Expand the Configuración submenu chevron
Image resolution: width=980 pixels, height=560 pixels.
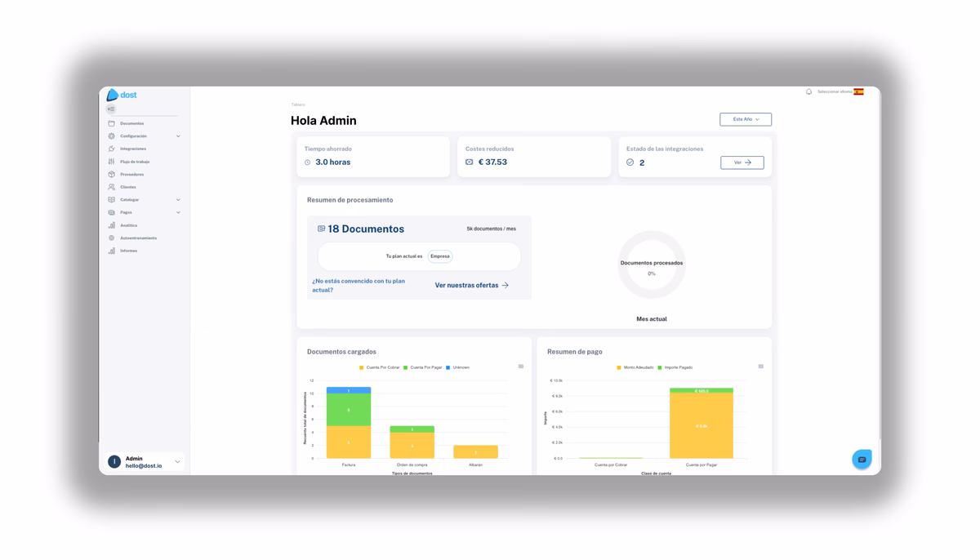pyautogui.click(x=178, y=136)
